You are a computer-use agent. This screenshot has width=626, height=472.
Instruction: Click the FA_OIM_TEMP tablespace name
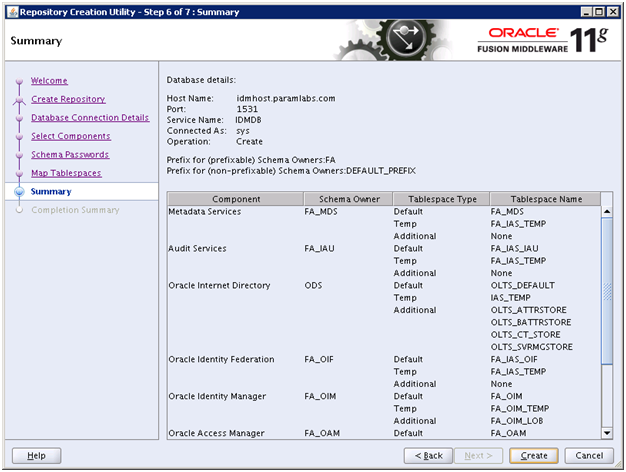tap(520, 409)
